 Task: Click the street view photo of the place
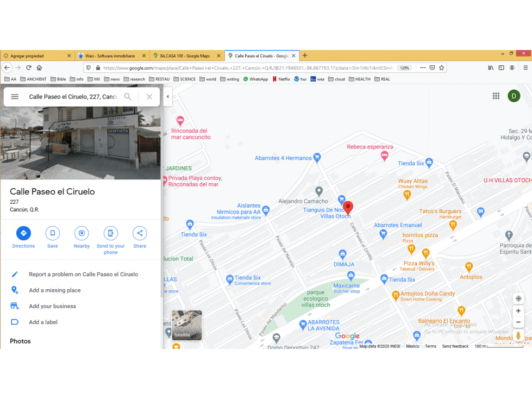coord(80,143)
